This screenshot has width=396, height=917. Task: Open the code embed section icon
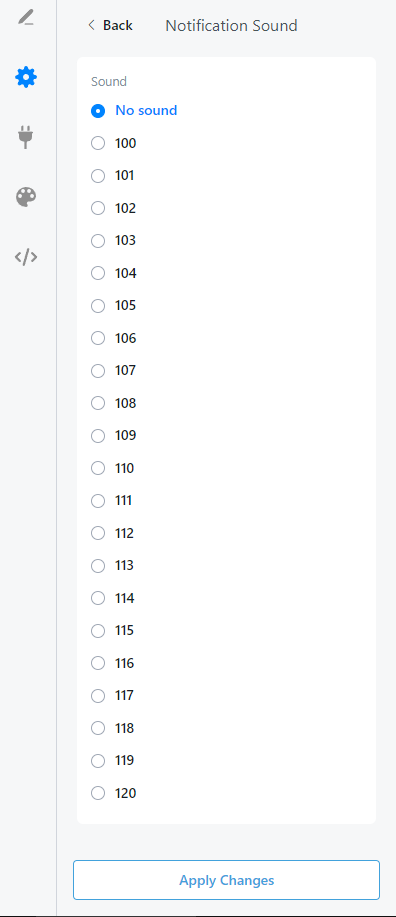26,257
